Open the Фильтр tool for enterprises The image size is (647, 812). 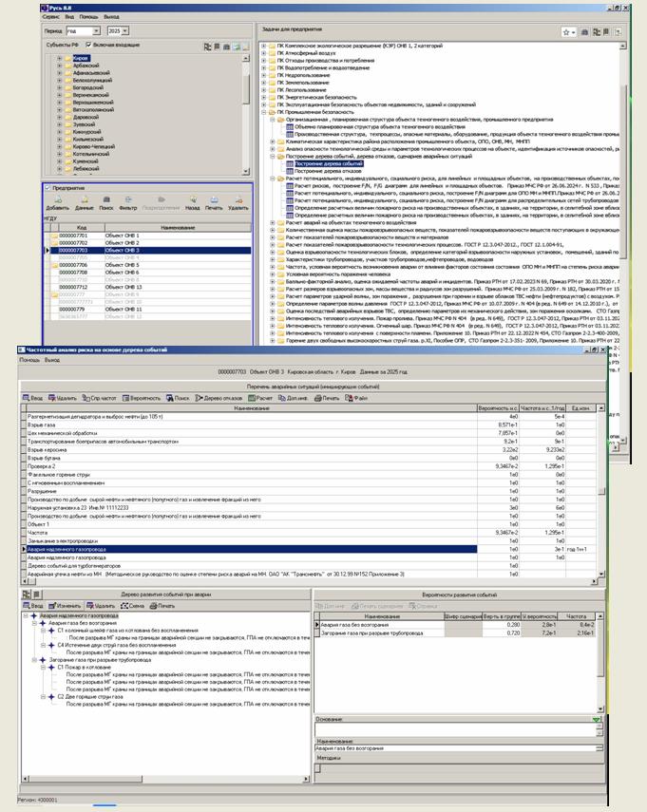128,201
